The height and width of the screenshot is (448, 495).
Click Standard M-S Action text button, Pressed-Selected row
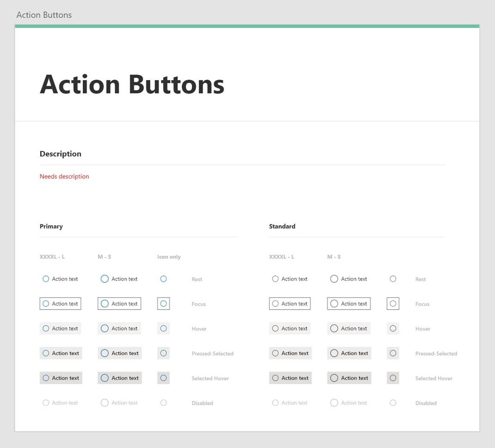tap(349, 353)
